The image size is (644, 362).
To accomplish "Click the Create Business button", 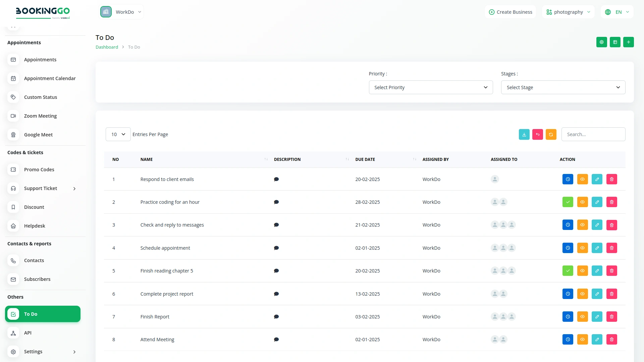I will point(510,12).
